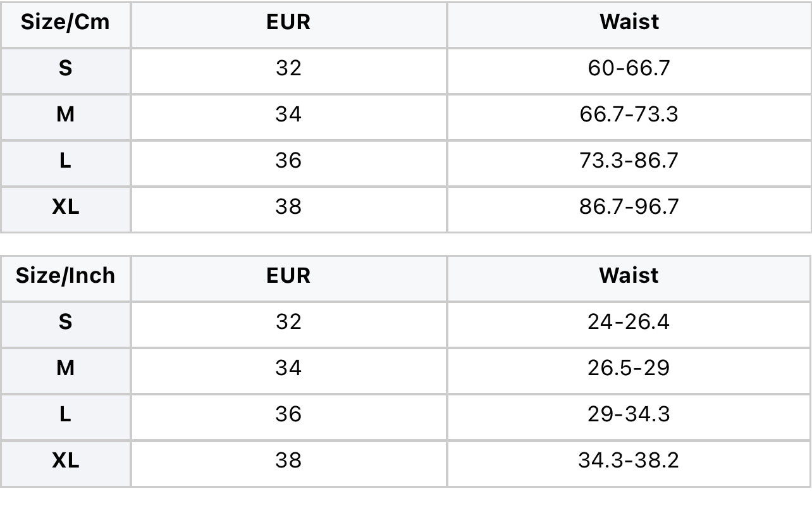Click the EUR header in the Inch table
This screenshot has height=508, width=812.
(x=288, y=276)
